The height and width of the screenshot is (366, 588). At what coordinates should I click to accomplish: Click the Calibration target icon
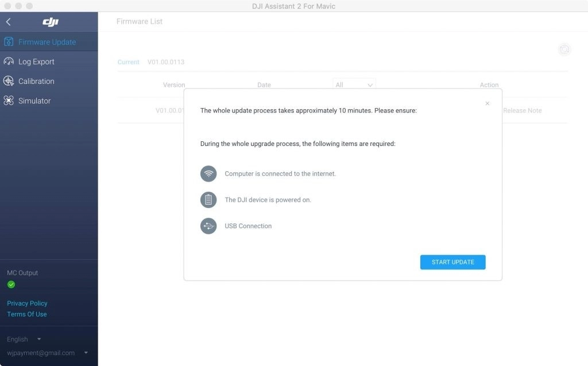[9, 81]
